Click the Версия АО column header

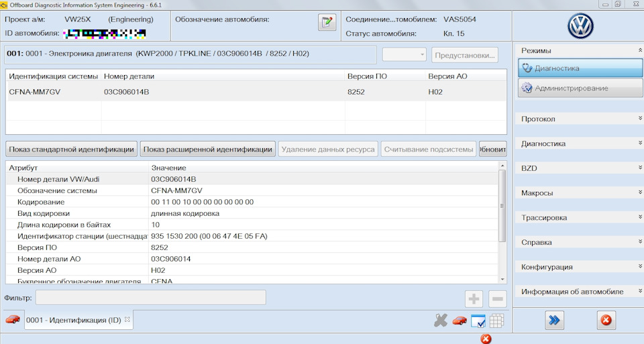coord(466,76)
